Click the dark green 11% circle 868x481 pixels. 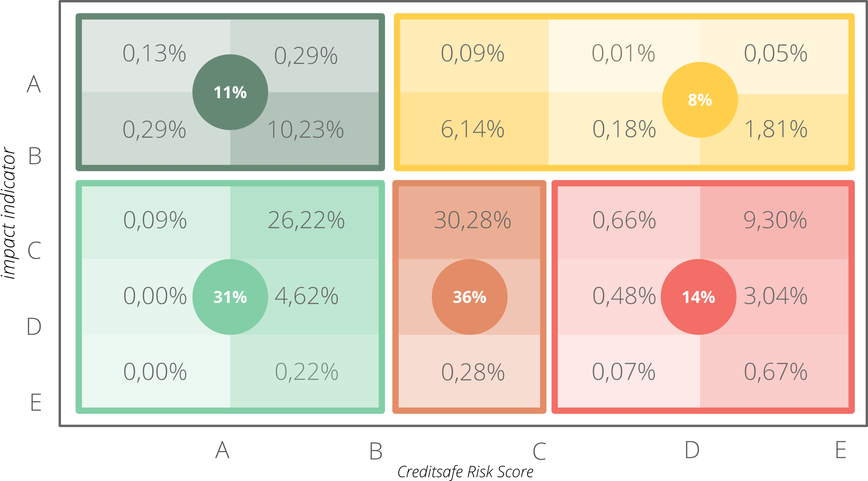coord(230,92)
